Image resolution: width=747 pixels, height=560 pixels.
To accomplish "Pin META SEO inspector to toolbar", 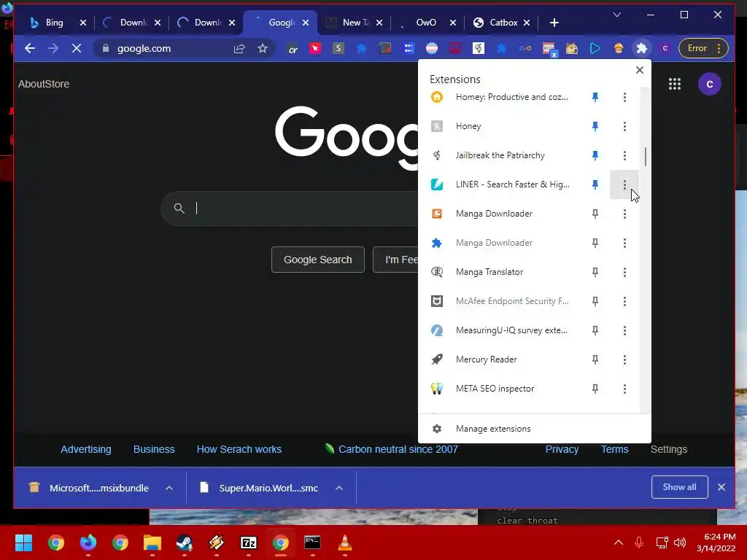I will point(595,389).
